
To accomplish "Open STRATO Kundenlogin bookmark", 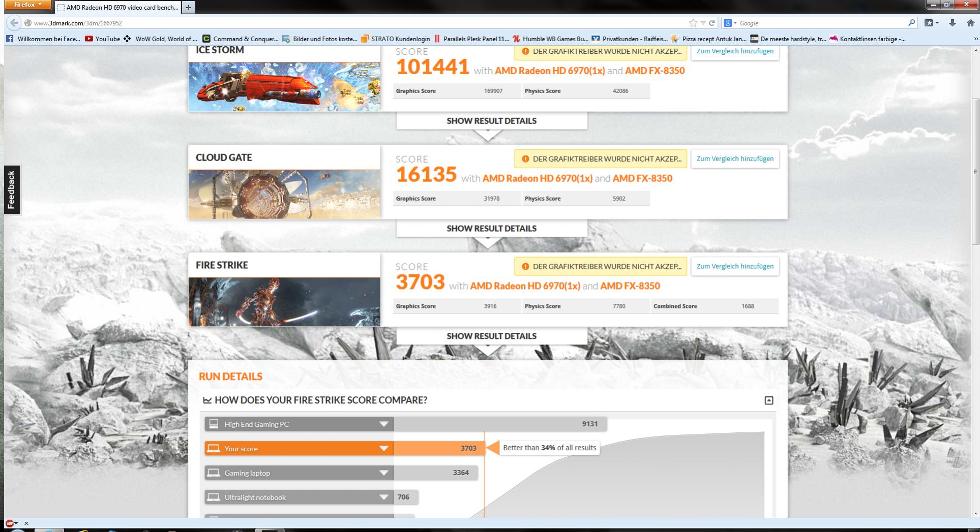I will tap(396, 39).
